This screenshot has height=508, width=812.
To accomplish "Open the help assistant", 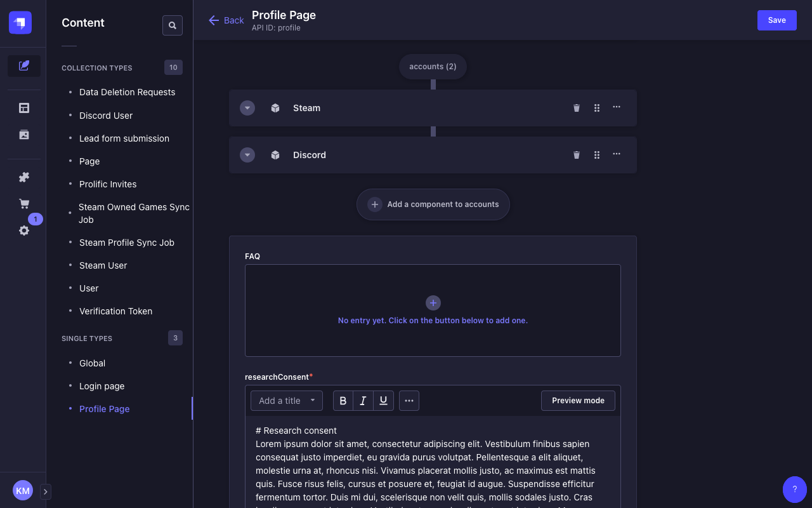I will [794, 490].
